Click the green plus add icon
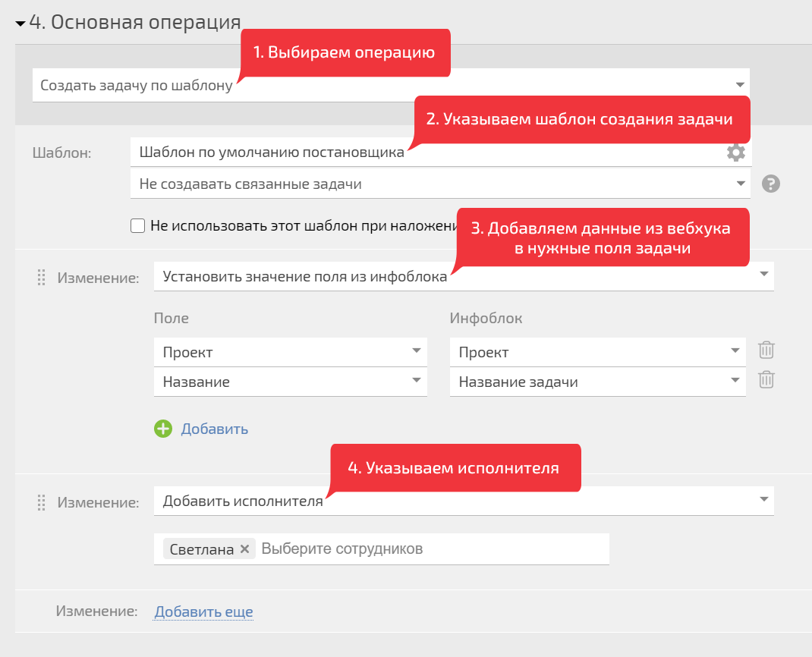This screenshot has width=812, height=657. (x=163, y=429)
